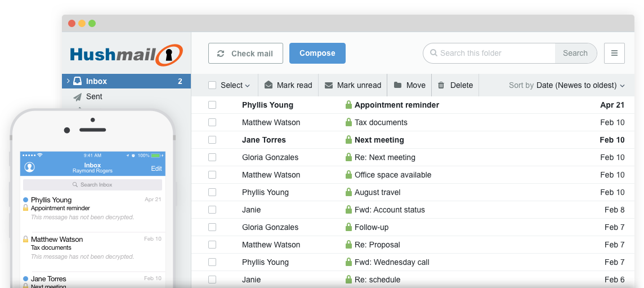Click the Feb 8 date cell
Image resolution: width=644 pixels, height=288 pixels.
click(614, 210)
